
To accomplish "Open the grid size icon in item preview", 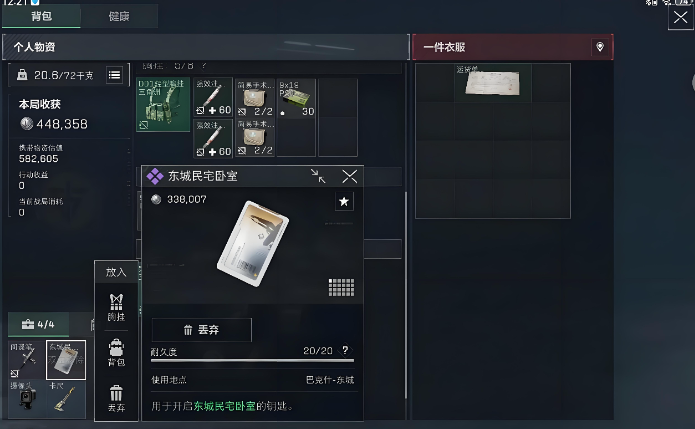I will [341, 287].
